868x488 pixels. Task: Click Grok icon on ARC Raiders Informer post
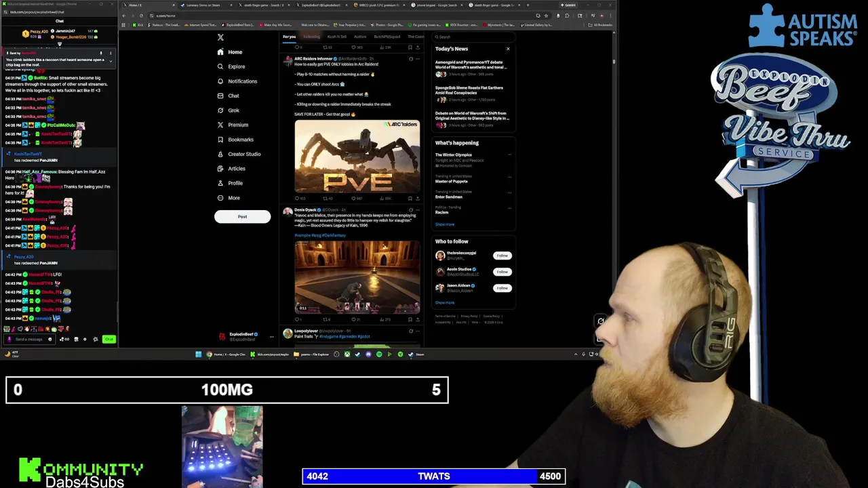(410, 59)
